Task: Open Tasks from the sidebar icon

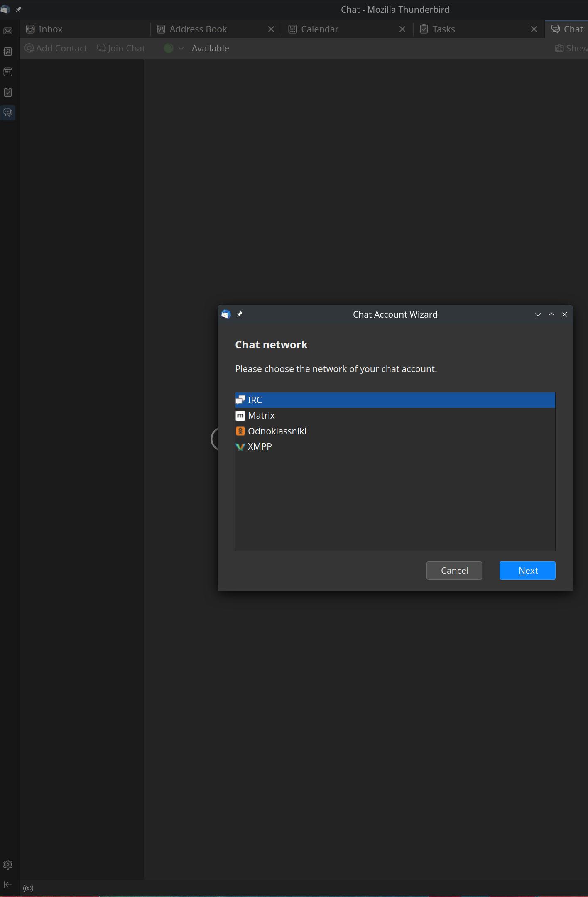Action: pos(8,92)
